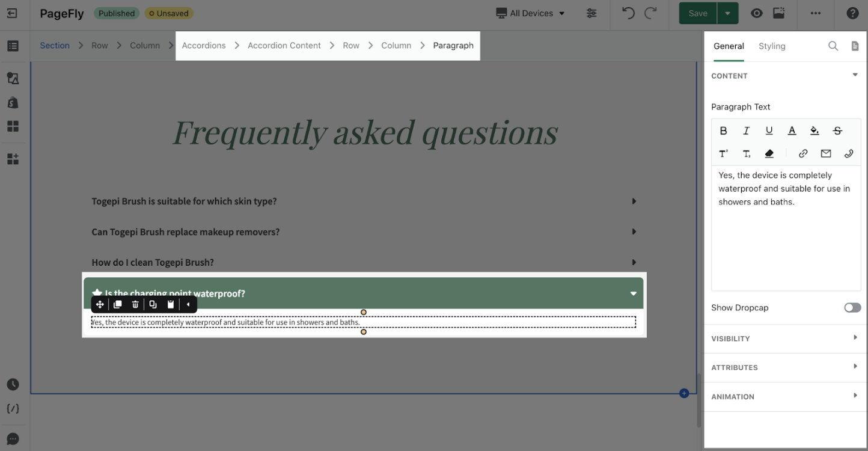Screen dimensions: 868x451
Task: Expand the VISIBILITY section
Action: point(855,337)
